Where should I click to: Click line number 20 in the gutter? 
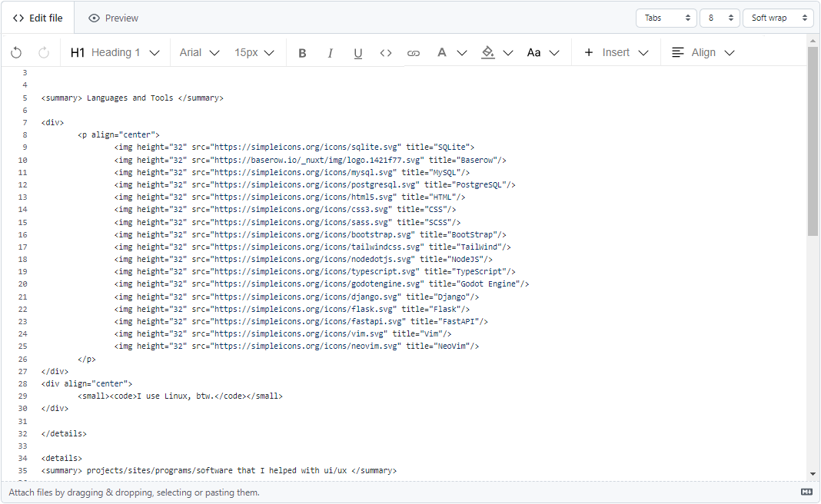pos(22,284)
